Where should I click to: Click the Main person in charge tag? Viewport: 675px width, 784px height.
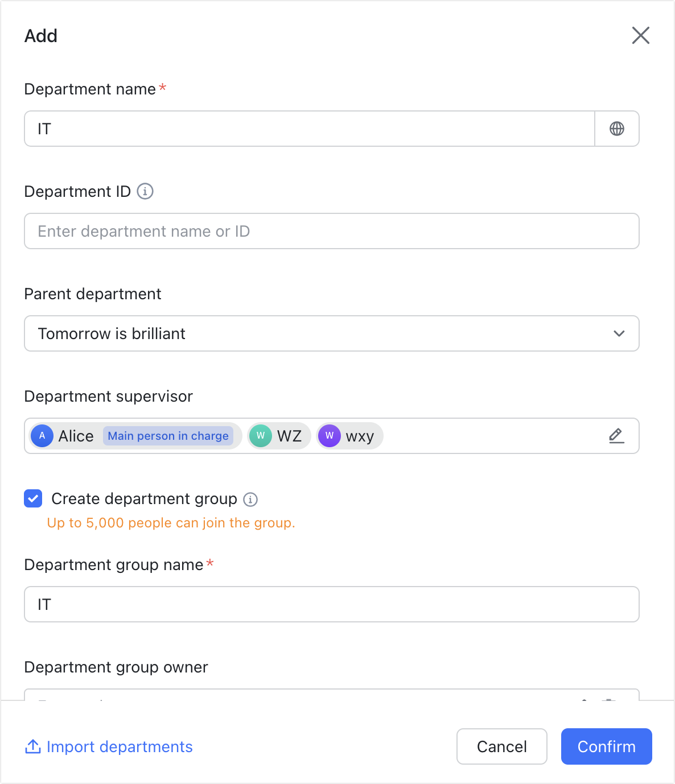click(168, 436)
